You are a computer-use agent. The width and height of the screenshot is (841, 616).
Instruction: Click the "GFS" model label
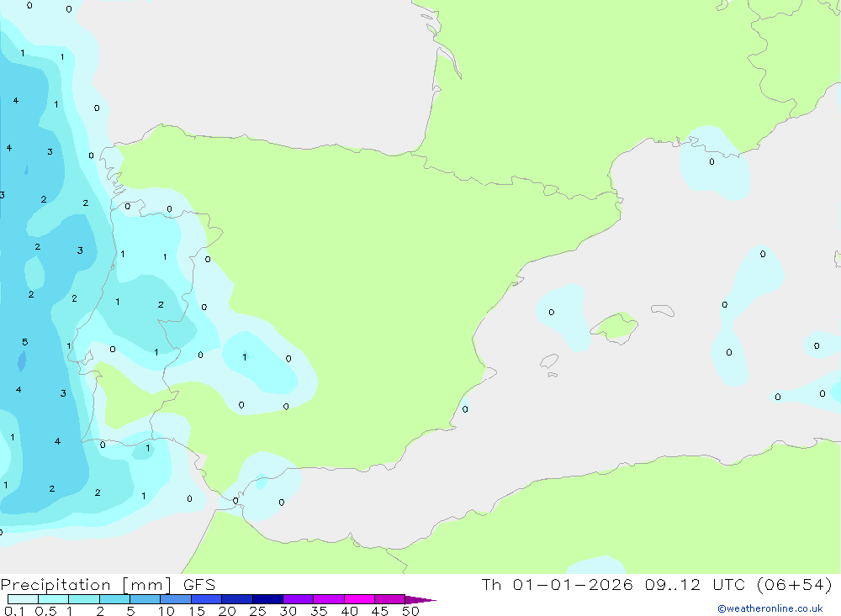click(x=199, y=585)
